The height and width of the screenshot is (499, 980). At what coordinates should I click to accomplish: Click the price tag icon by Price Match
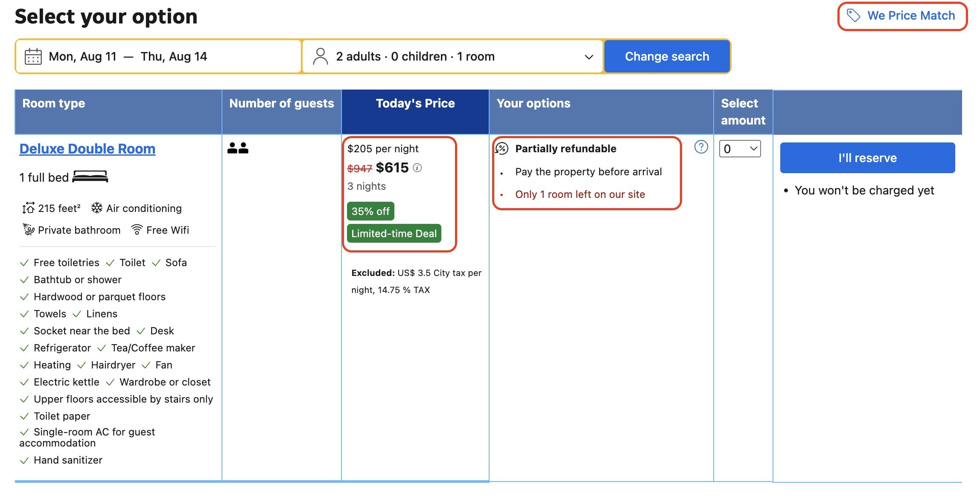[853, 16]
